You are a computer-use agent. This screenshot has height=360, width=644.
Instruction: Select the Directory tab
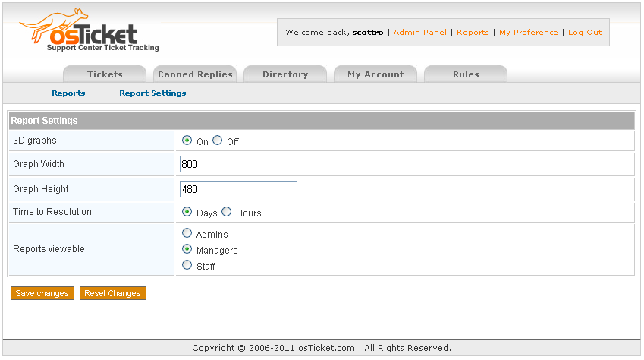285,74
